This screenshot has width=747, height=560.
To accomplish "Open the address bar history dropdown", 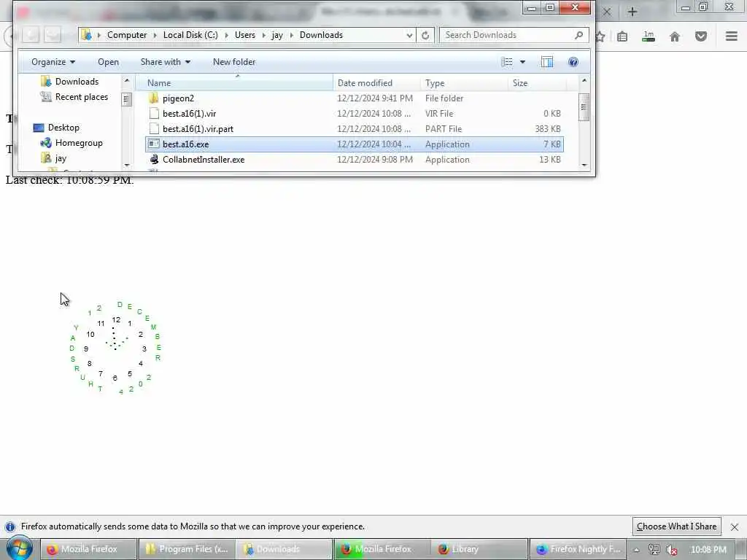I will coord(409,35).
